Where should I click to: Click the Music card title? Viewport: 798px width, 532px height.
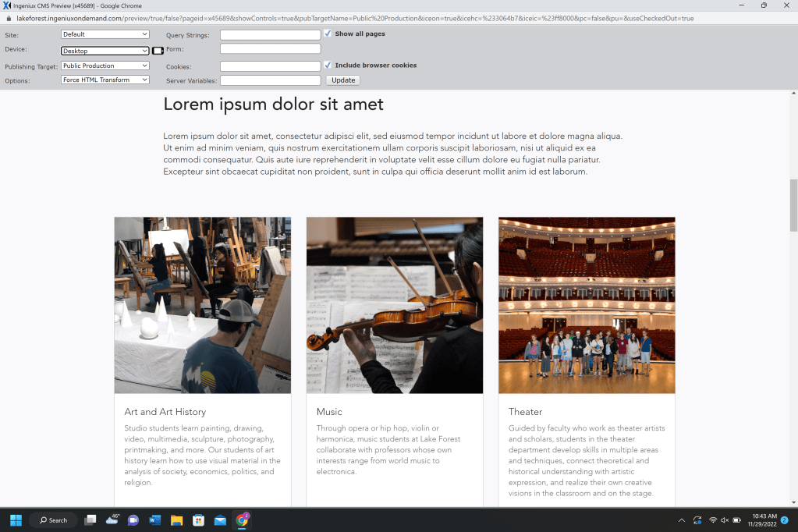tap(329, 412)
